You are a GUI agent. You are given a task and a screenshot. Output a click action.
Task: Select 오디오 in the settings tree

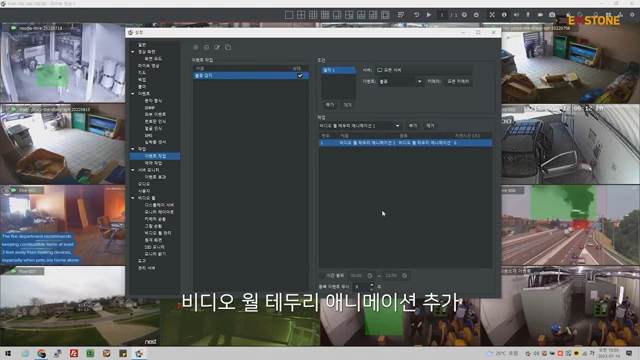pos(144,184)
